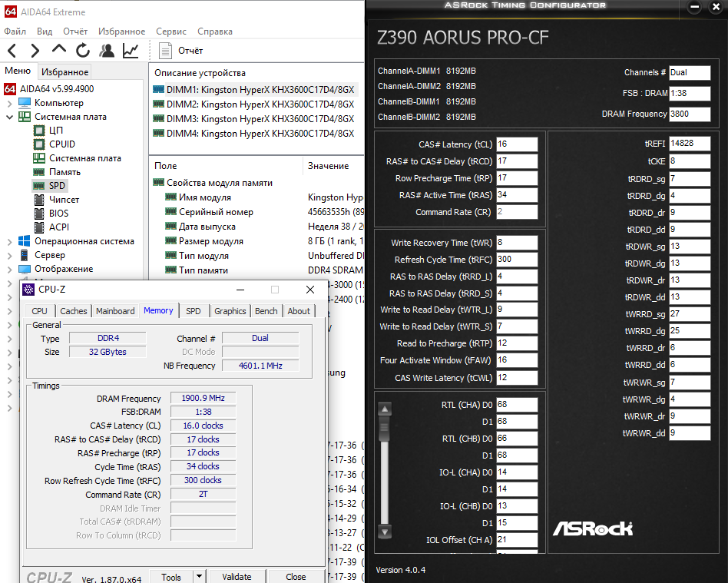Select the Память tree item
728x583 pixels.
(x=65, y=172)
